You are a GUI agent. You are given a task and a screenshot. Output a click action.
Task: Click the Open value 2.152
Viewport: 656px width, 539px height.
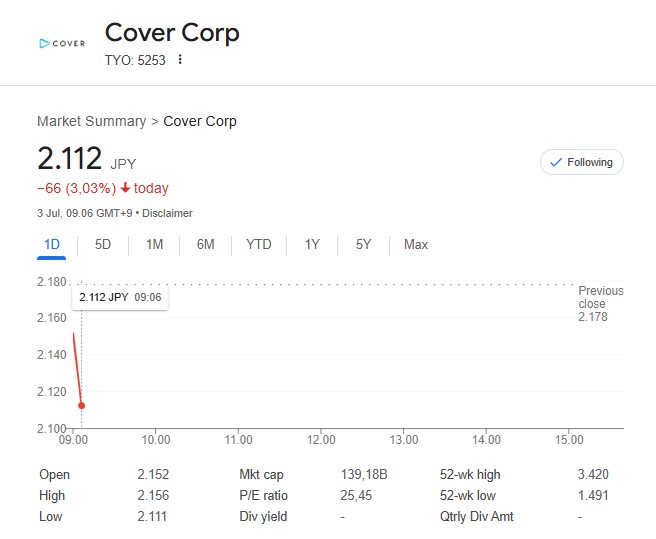pos(153,475)
